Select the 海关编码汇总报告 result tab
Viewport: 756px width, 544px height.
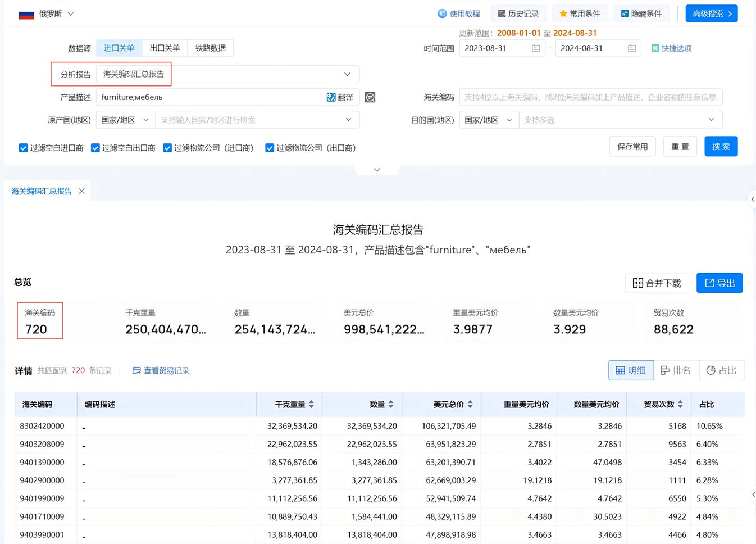click(x=42, y=191)
